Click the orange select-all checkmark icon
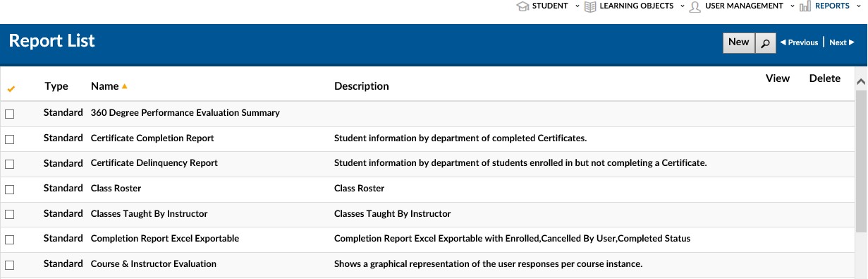This screenshot has width=868, height=279. pyautogui.click(x=10, y=88)
